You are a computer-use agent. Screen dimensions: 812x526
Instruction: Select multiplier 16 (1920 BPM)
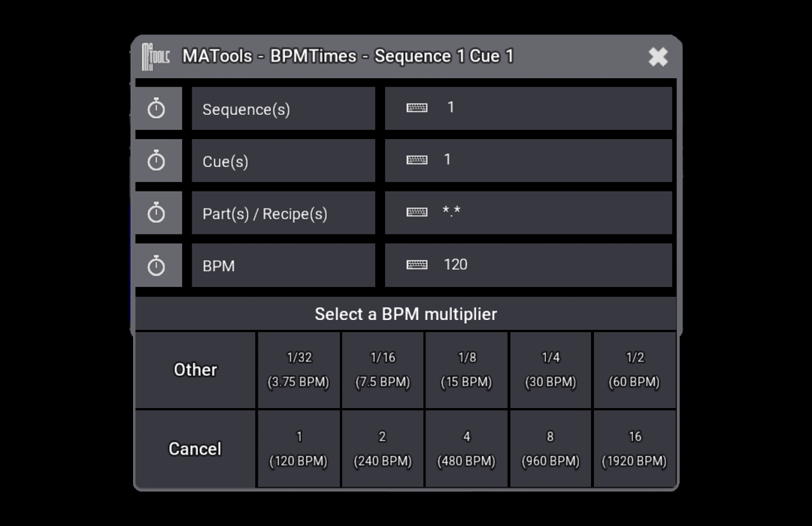635,449
